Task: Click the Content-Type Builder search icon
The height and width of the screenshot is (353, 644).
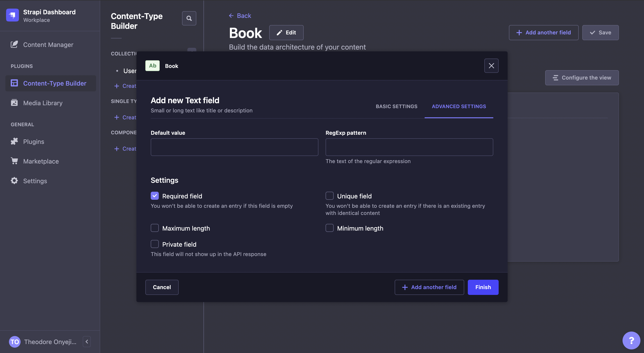Action: [189, 18]
